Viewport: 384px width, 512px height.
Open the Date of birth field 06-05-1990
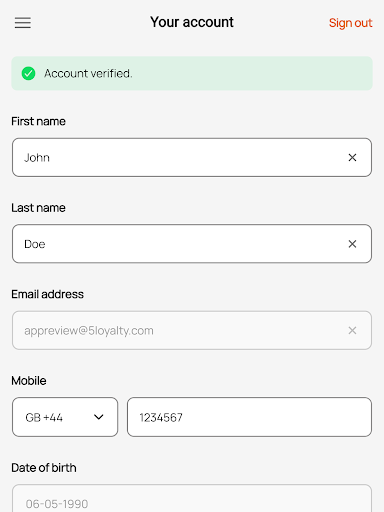pyautogui.click(x=192, y=498)
